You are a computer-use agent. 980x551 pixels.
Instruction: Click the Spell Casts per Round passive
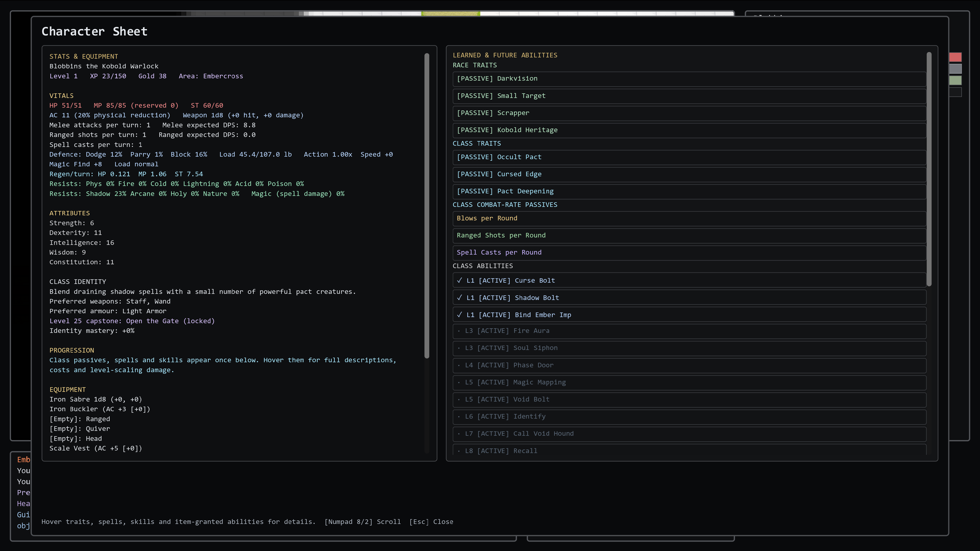[x=689, y=253]
